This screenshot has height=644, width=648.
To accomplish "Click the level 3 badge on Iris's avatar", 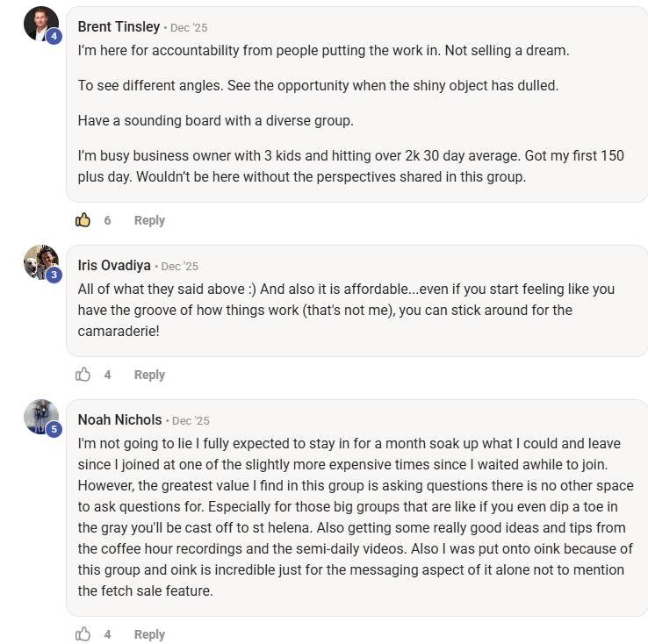I will [54, 275].
